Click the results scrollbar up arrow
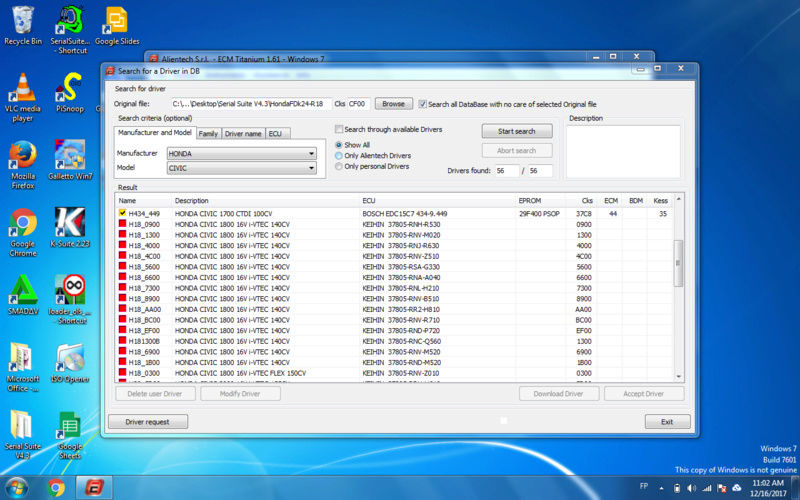This screenshot has width=800, height=500. [679, 198]
